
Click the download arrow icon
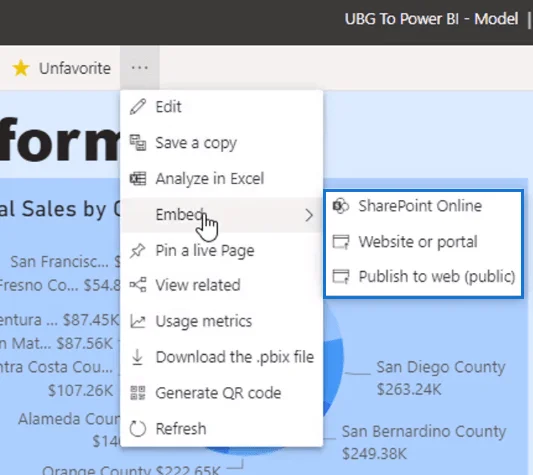click(137, 357)
